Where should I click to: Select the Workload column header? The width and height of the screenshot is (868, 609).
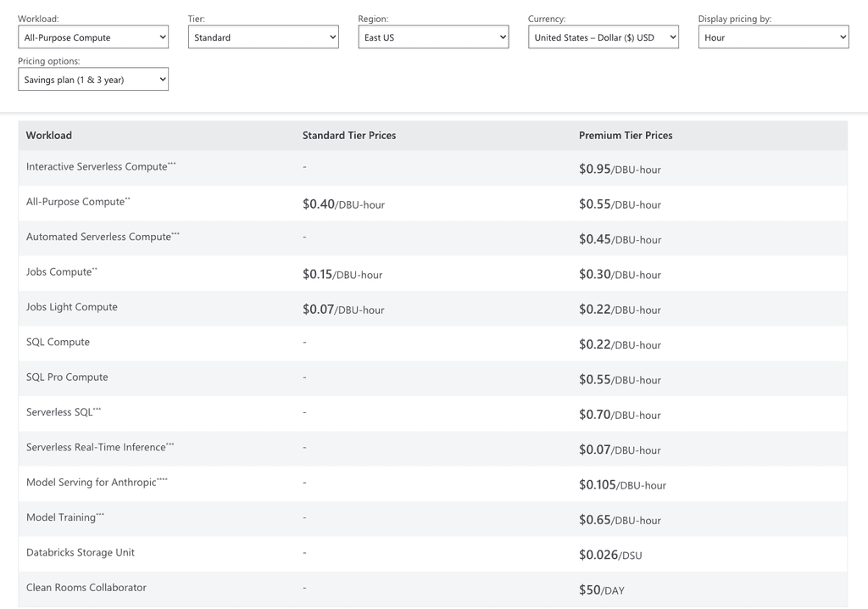48,135
